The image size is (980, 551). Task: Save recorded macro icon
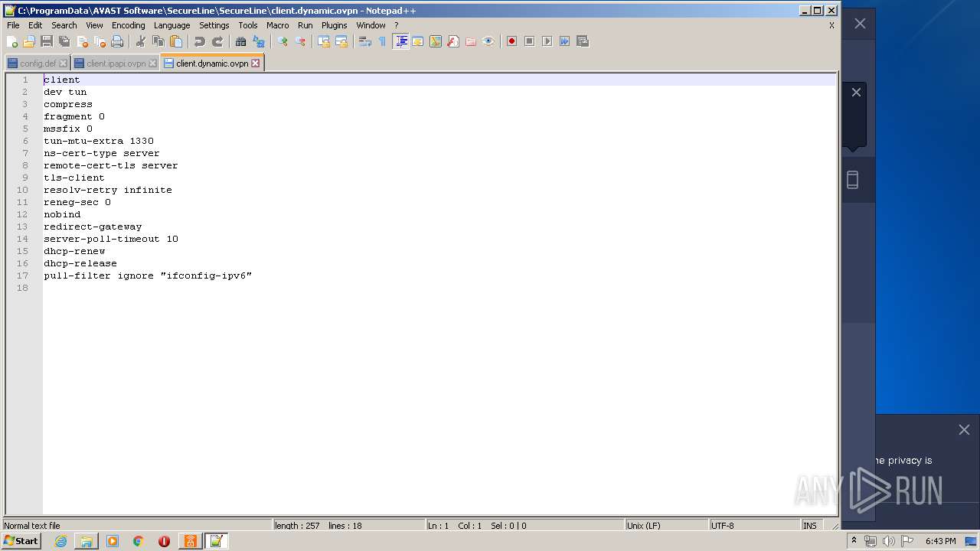(583, 41)
